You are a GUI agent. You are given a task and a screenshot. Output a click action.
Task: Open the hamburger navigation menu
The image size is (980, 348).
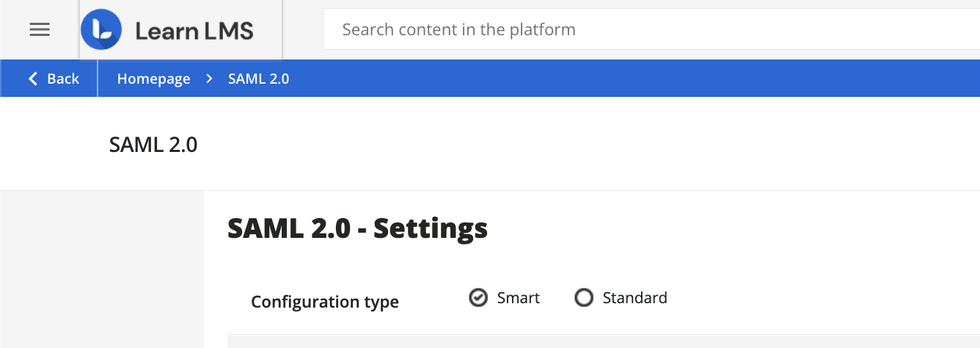click(40, 29)
